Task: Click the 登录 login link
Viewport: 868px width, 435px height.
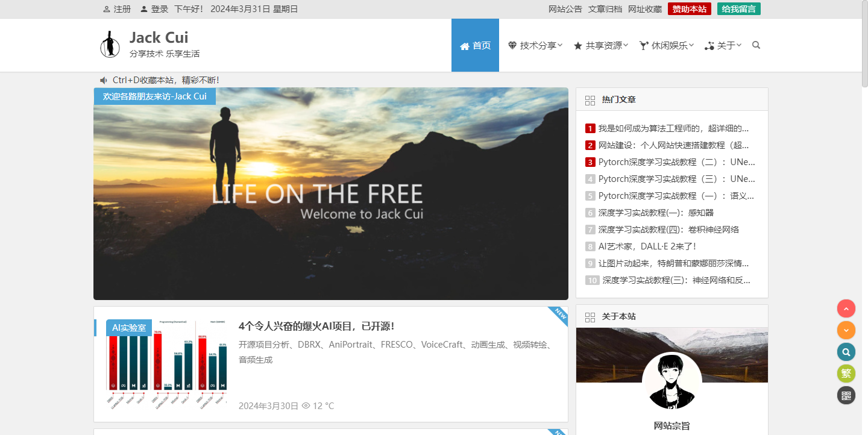Action: [x=160, y=9]
